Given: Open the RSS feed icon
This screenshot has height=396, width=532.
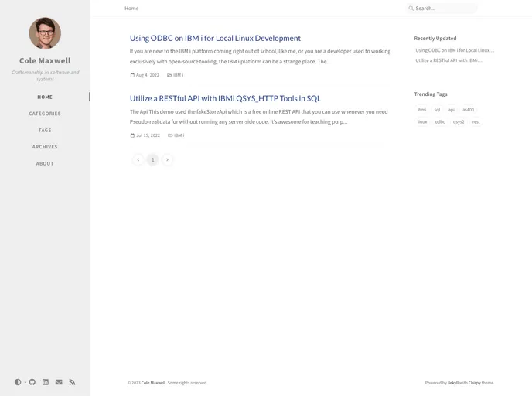Looking at the screenshot, I should [x=72, y=382].
